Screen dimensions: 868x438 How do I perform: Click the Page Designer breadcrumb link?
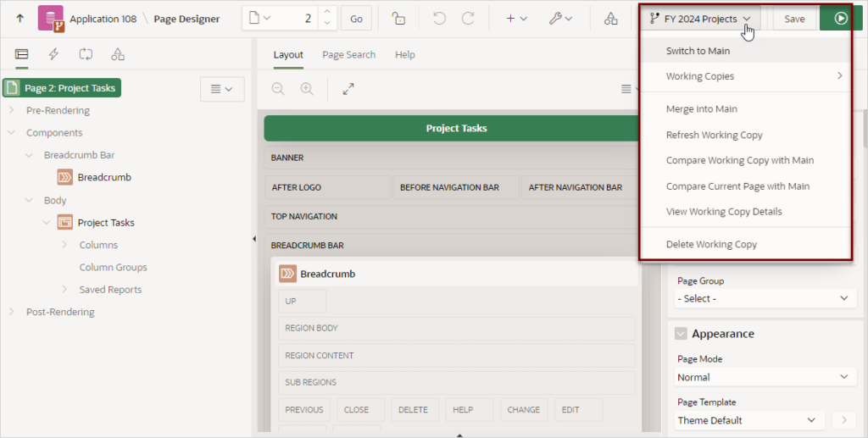[x=186, y=19]
